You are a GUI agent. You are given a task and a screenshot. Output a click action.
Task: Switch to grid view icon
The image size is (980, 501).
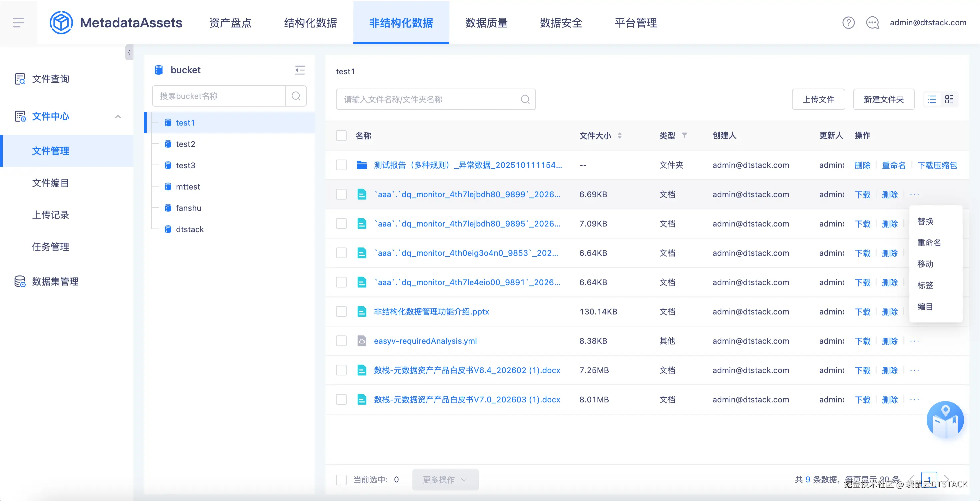click(949, 99)
